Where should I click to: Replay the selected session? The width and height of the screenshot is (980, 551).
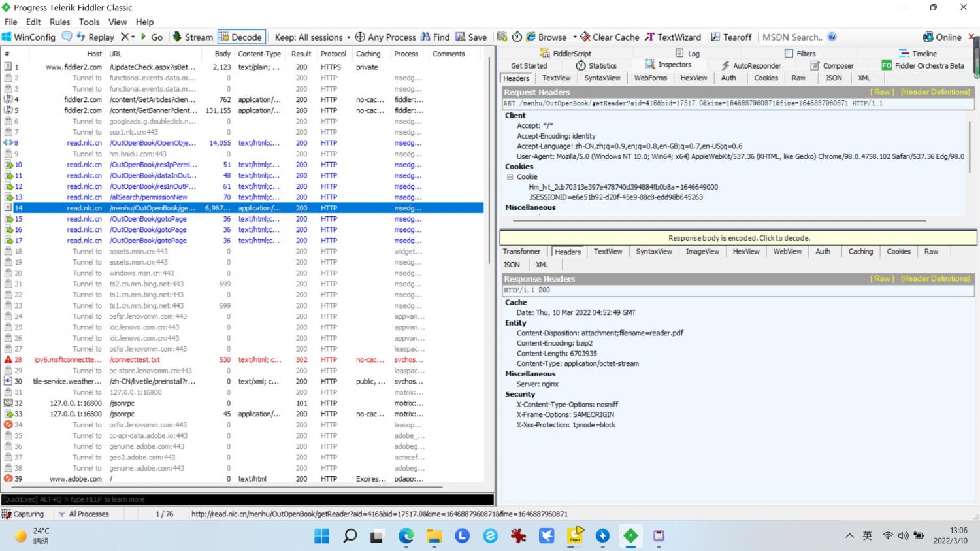(95, 37)
